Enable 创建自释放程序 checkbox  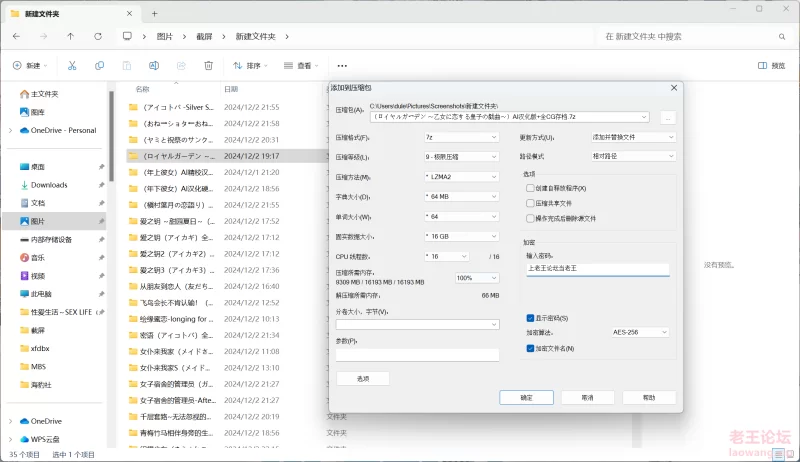pyautogui.click(x=530, y=188)
